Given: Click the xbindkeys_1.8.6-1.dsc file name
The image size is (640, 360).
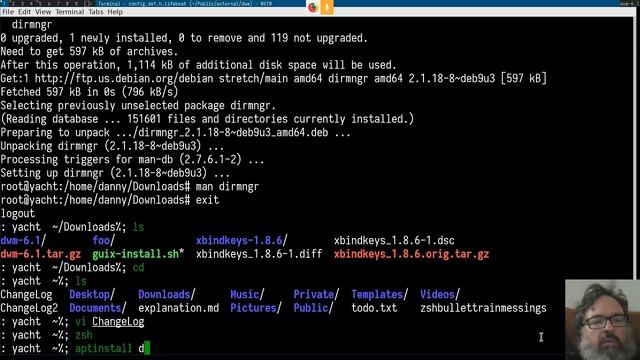Looking at the screenshot, I should coord(394,240).
